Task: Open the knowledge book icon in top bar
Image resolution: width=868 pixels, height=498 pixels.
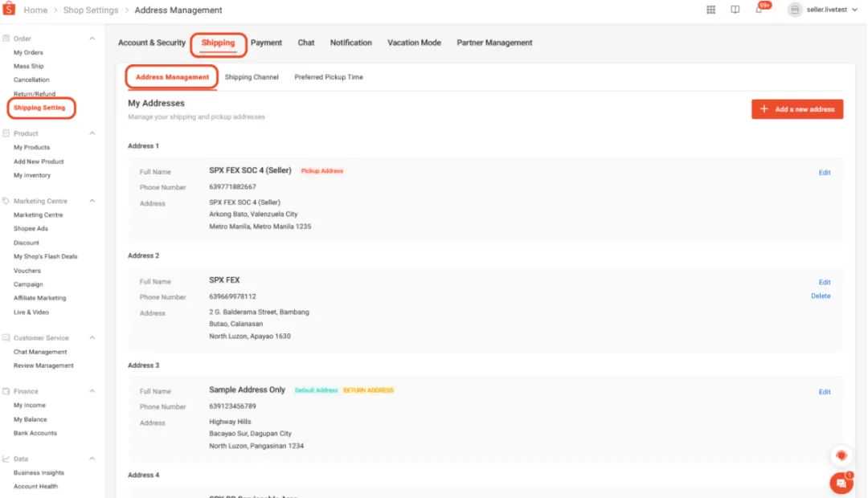Action: coord(735,10)
